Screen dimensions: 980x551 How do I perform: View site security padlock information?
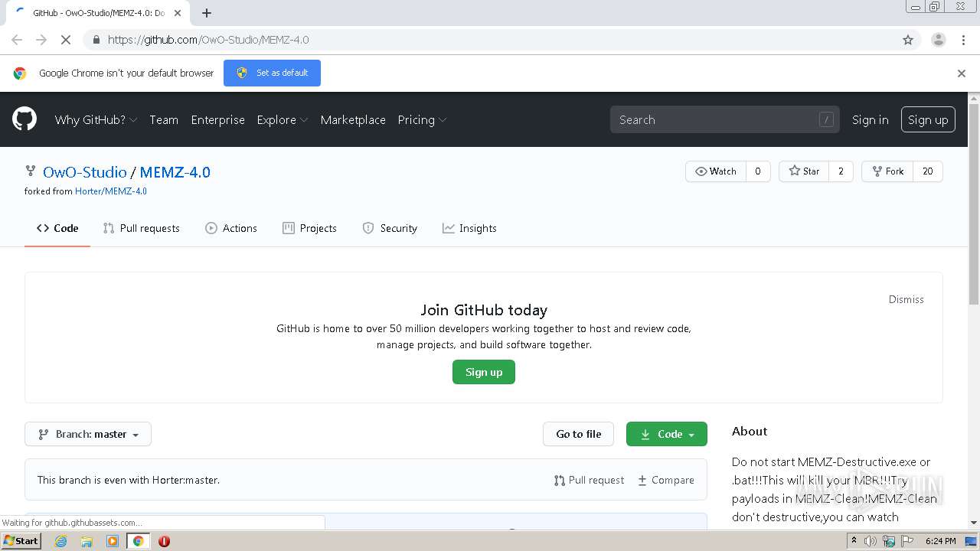pyautogui.click(x=96, y=40)
